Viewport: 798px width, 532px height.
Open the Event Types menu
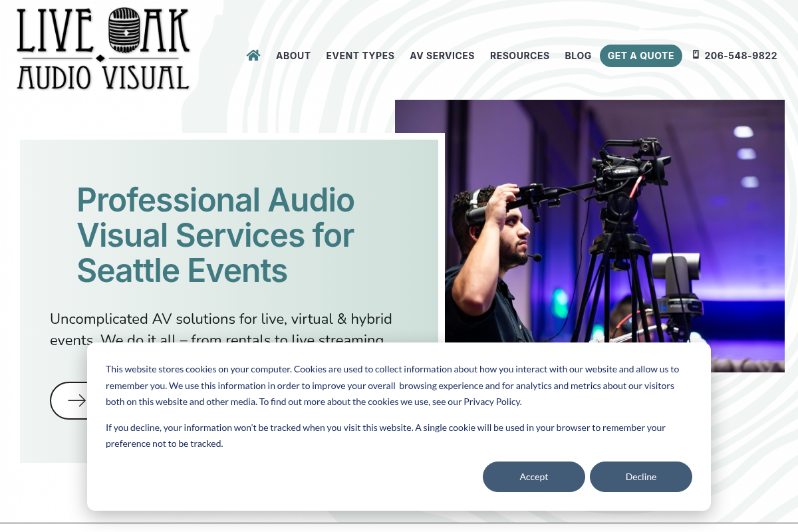click(360, 56)
